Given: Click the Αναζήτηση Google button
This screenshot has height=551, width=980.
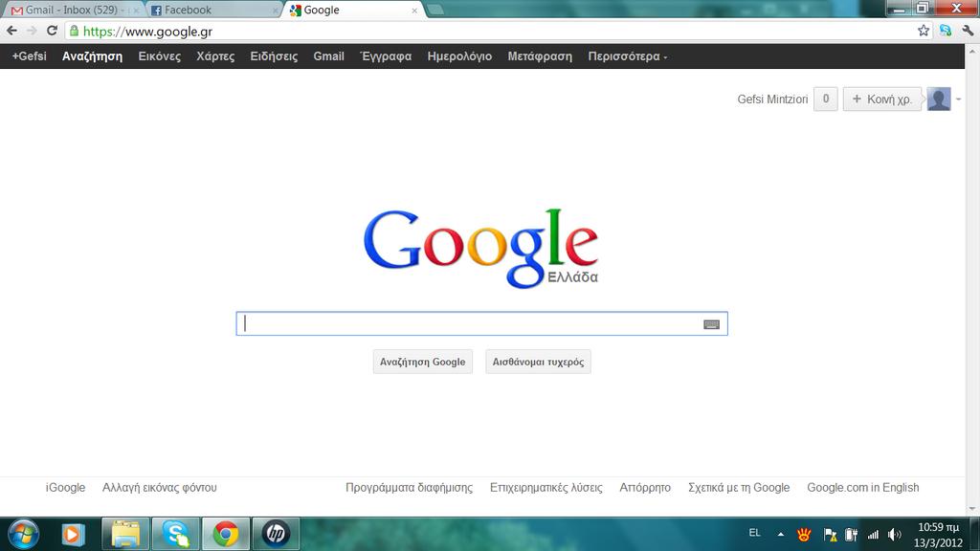Looking at the screenshot, I should click(422, 362).
